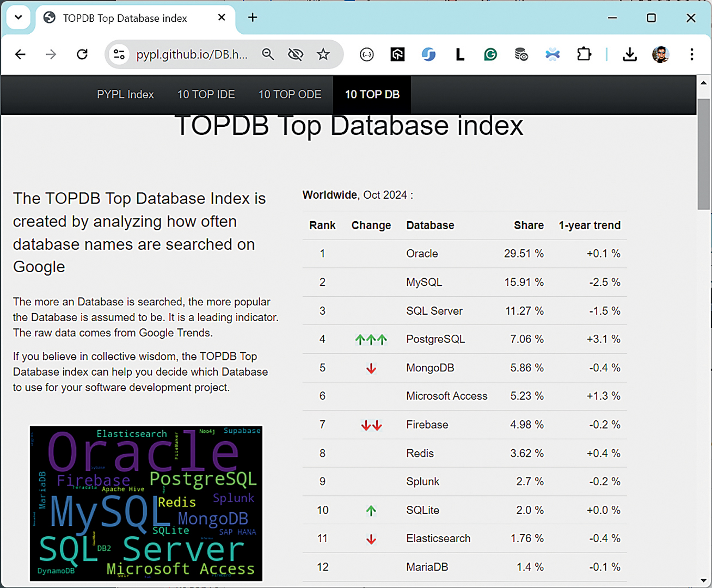Click the red down arrow for Elasticsearch
This screenshot has width=712, height=588.
point(371,539)
